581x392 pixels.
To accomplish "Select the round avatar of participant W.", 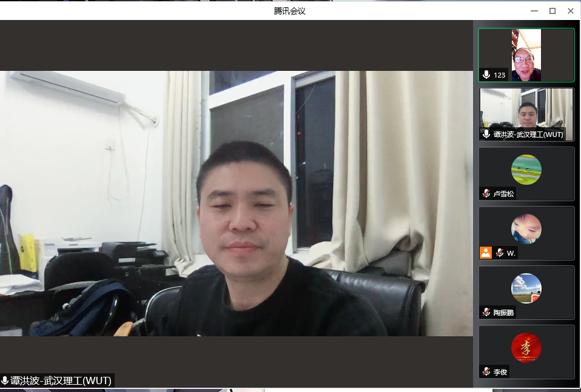I will coord(526,229).
